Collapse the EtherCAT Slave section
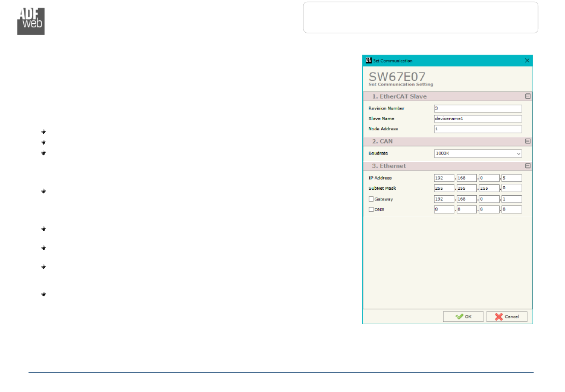This screenshot has height=392, width=565. click(x=528, y=96)
